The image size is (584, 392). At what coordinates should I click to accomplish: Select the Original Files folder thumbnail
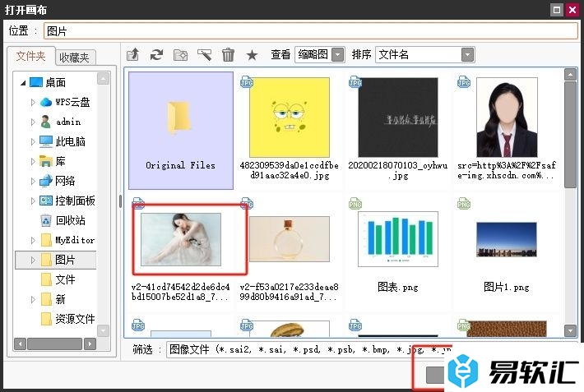(x=181, y=131)
